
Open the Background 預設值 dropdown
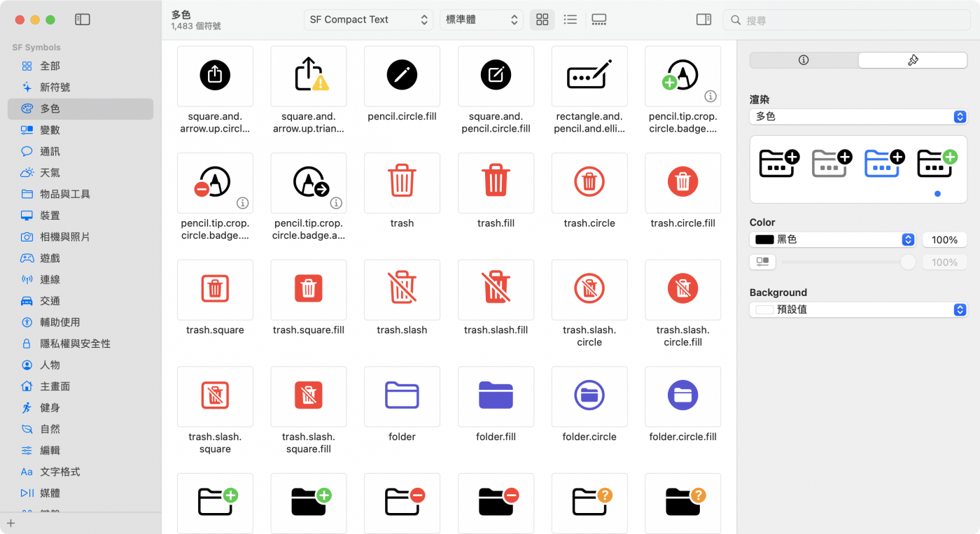tap(858, 309)
